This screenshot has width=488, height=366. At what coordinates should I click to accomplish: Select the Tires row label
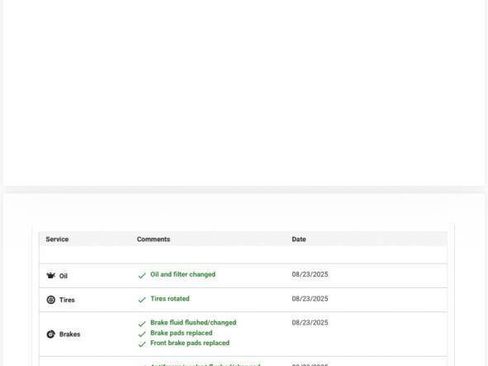point(67,300)
